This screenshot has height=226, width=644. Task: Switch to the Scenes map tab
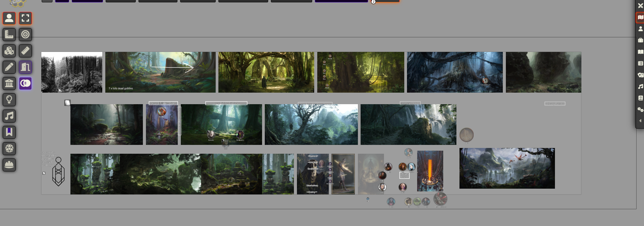click(x=640, y=17)
